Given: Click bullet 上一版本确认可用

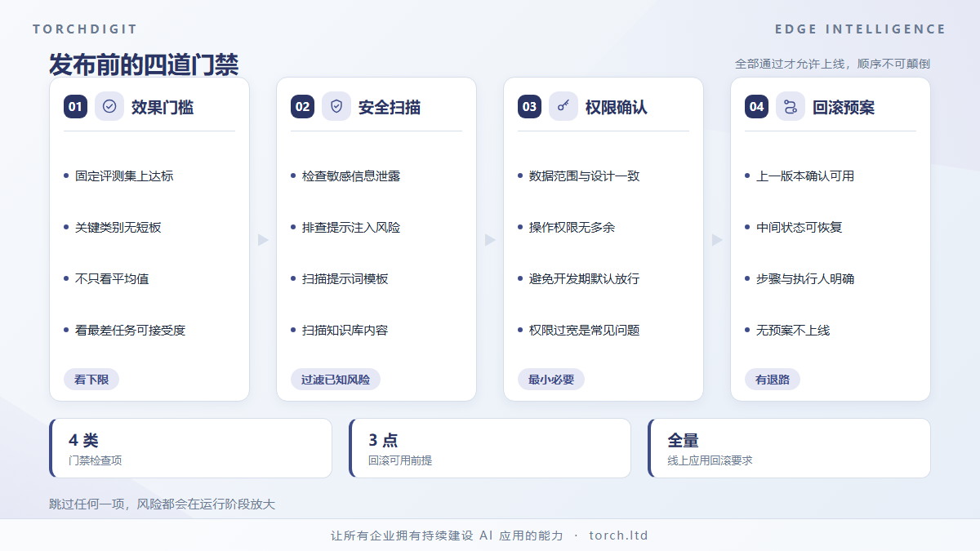Looking at the screenshot, I should 805,176.
